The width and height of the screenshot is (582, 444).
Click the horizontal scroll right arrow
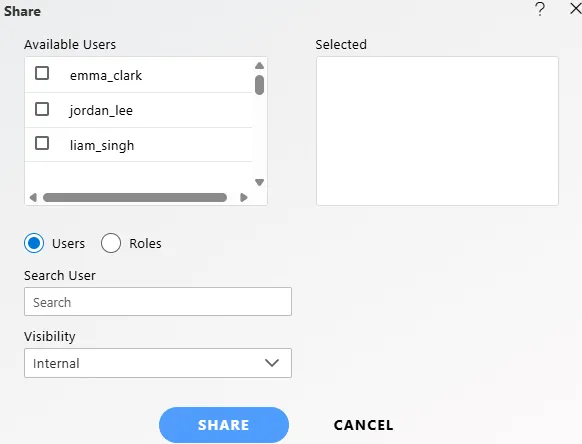coord(243,197)
